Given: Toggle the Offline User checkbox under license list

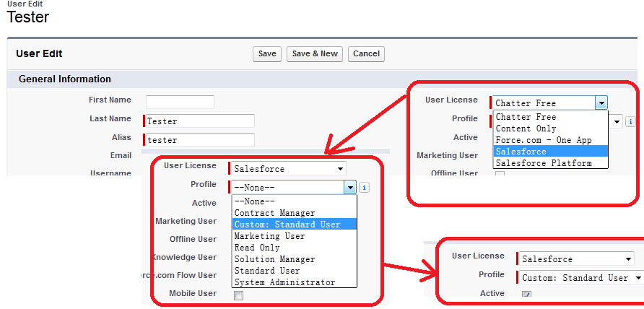Looking at the screenshot, I should pyautogui.click(x=500, y=174).
